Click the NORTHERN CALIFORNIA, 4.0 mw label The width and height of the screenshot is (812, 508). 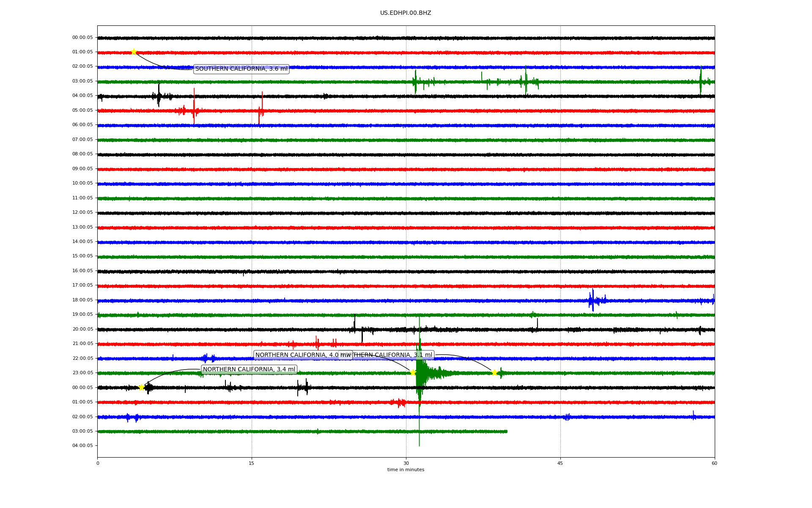click(x=296, y=355)
